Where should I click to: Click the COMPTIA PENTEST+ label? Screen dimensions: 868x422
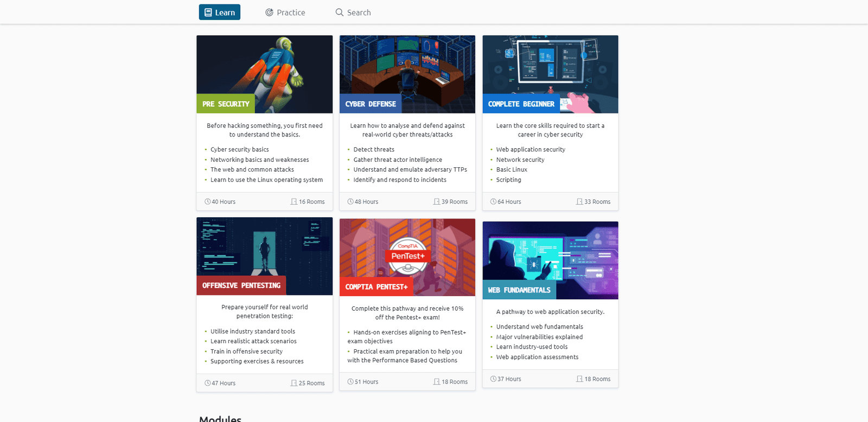376,287
